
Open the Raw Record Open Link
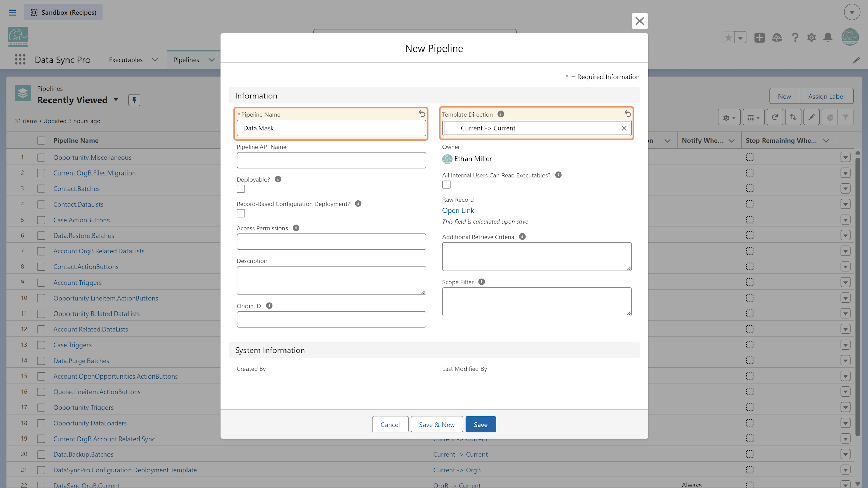458,210
